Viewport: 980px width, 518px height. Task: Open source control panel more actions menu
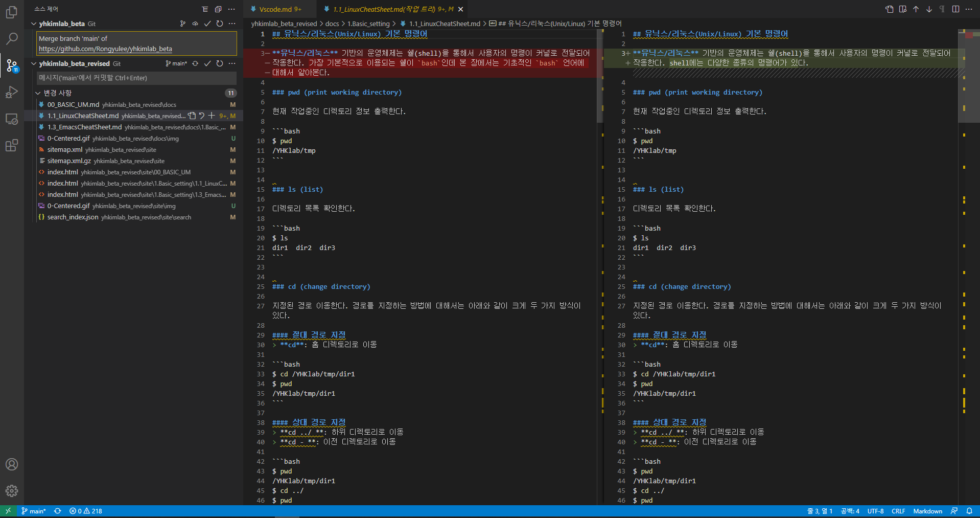coord(231,9)
